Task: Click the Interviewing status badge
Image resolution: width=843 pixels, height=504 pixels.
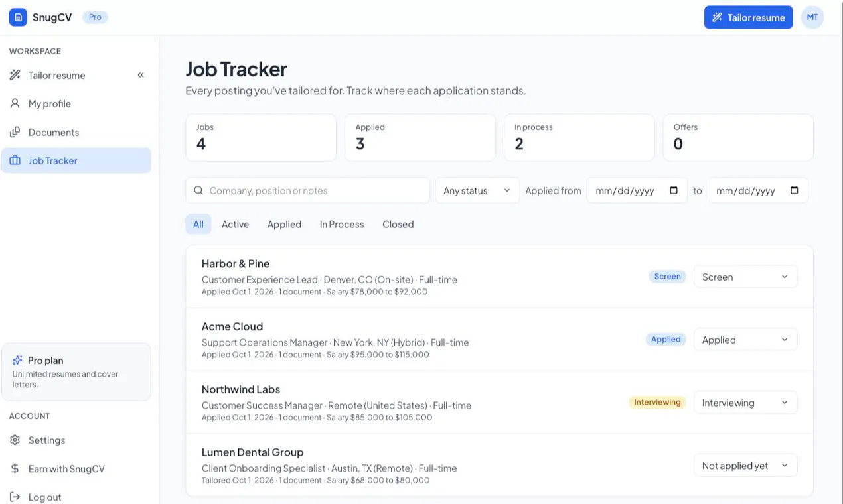Action: point(657,402)
